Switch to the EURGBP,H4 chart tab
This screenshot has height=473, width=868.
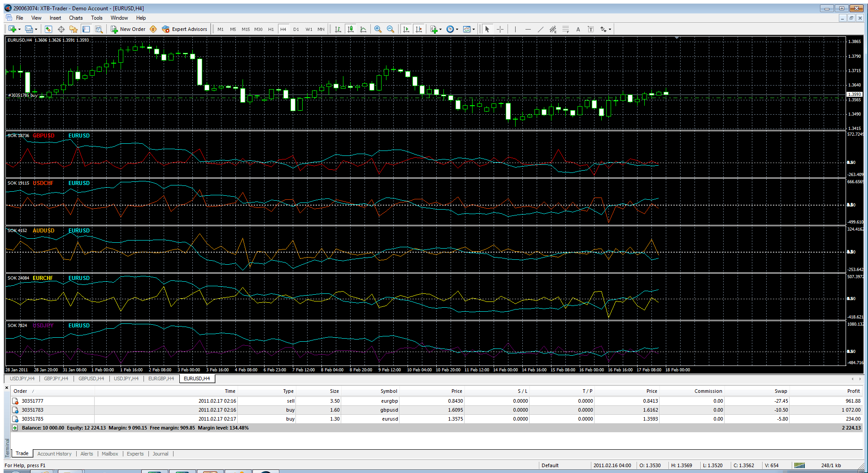(161, 378)
